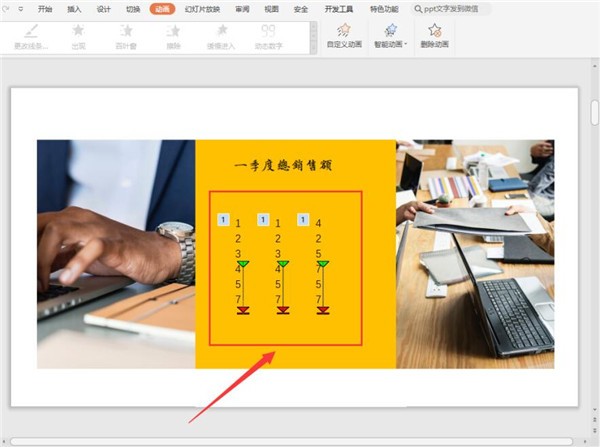Open the 幻灯片放映 tab

[202, 9]
